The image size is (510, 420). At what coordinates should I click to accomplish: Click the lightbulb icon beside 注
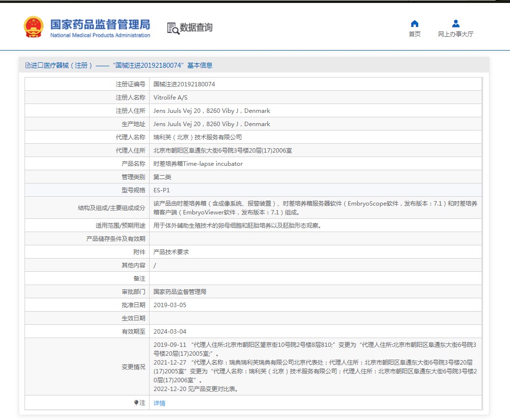136,403
